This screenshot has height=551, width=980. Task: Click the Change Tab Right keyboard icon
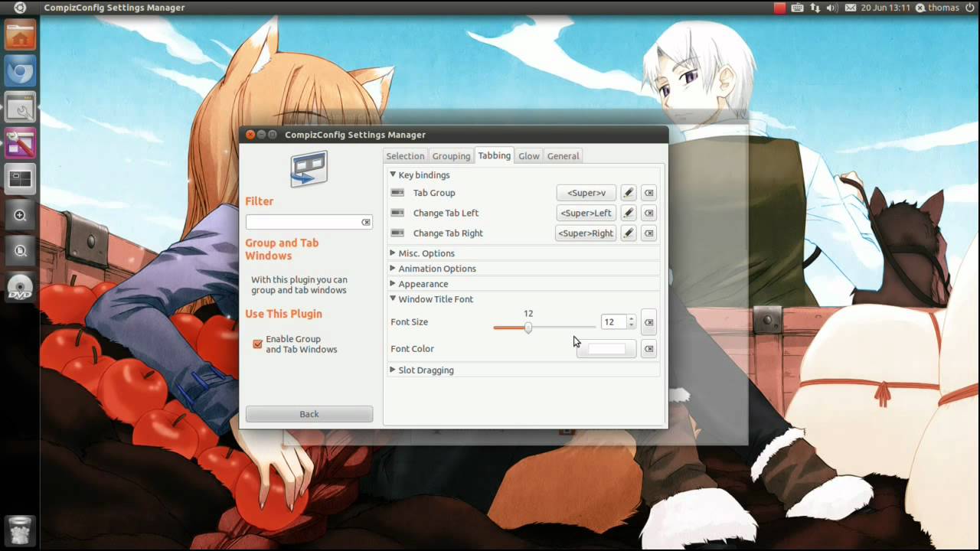click(397, 233)
